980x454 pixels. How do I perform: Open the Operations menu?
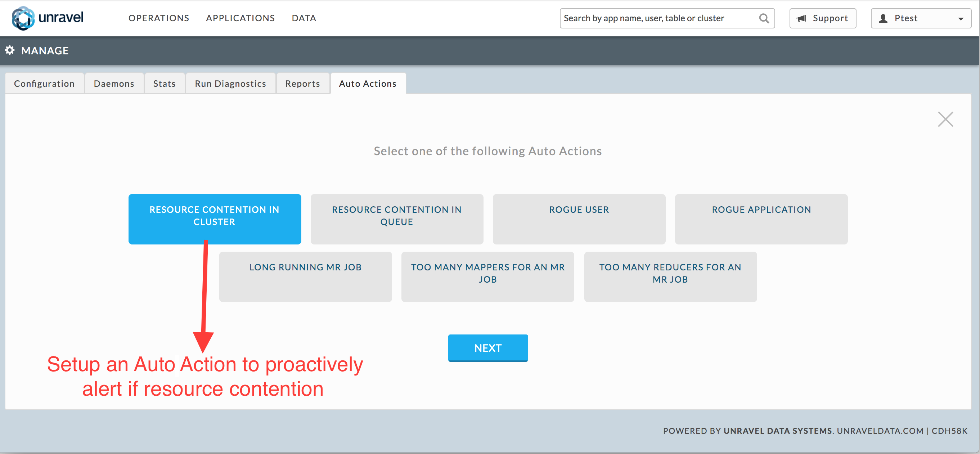(x=159, y=18)
